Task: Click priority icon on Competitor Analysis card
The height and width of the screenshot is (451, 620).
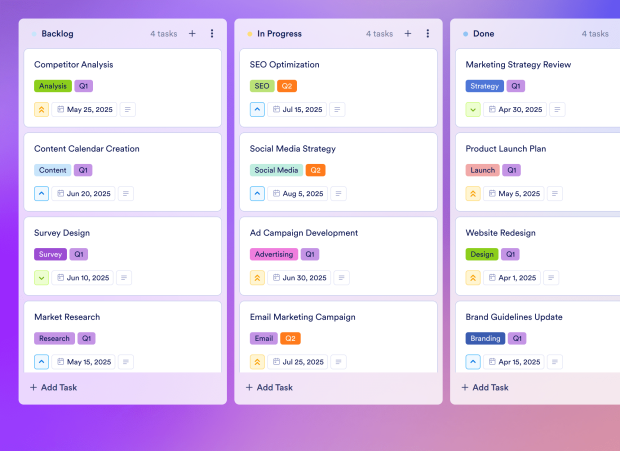Action: click(42, 109)
